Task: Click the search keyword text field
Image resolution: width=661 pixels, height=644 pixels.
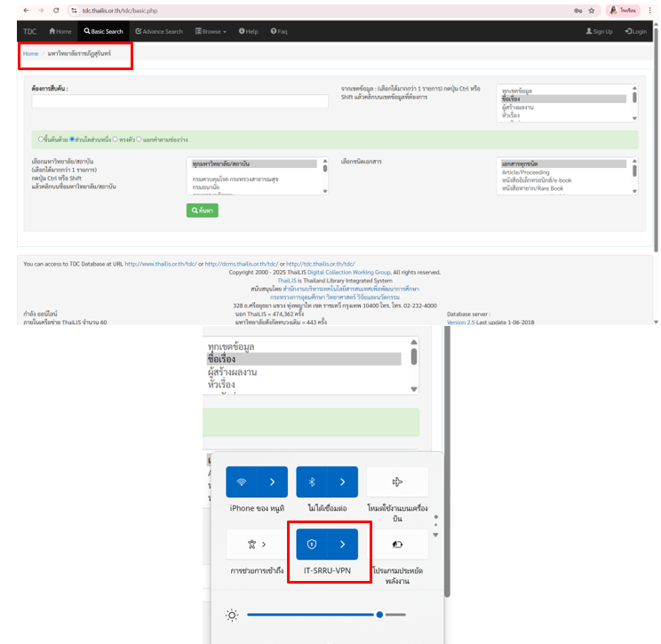Action: click(x=179, y=102)
